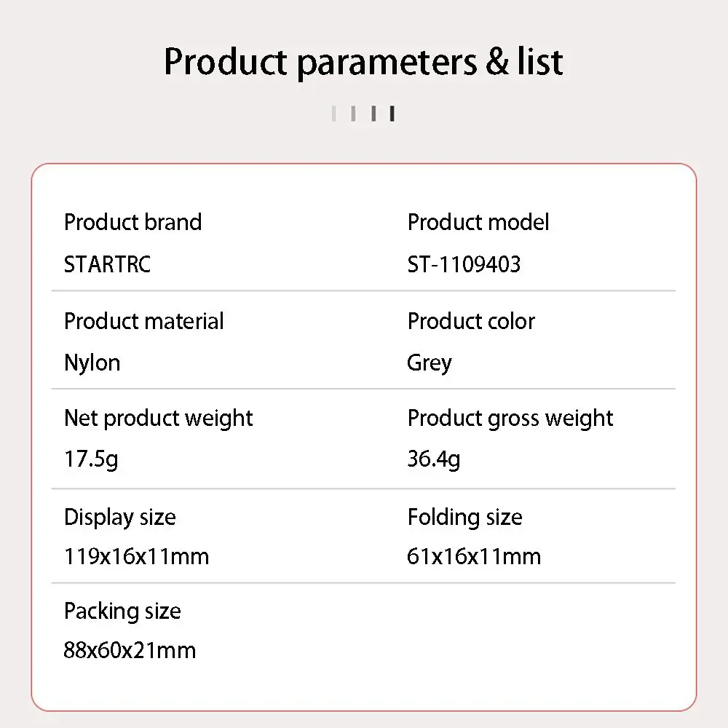Click the 36.4g gross weight value

434,459
